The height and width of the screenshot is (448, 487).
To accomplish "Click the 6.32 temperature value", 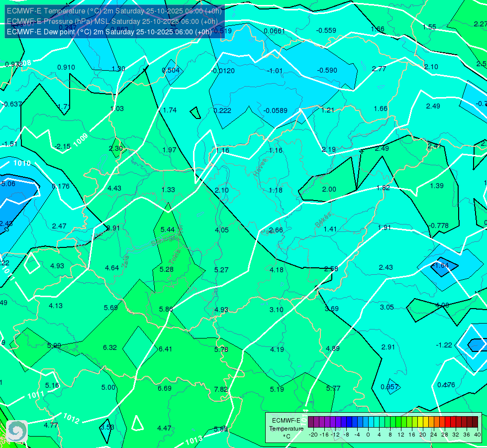I will click(x=110, y=347).
